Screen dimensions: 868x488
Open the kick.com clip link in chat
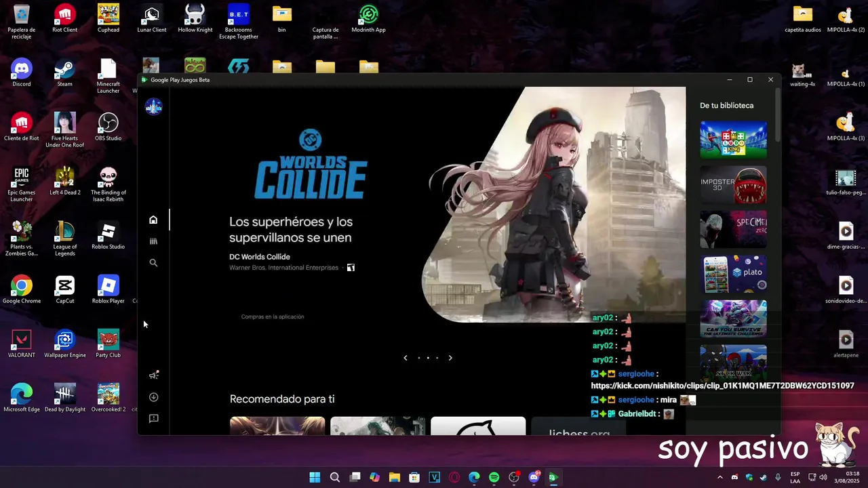[x=722, y=386]
